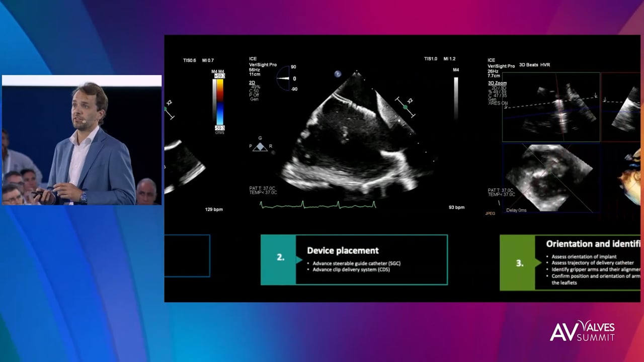Click the speaker video thumbnail
The height and width of the screenshot is (362, 644).
pos(82,141)
